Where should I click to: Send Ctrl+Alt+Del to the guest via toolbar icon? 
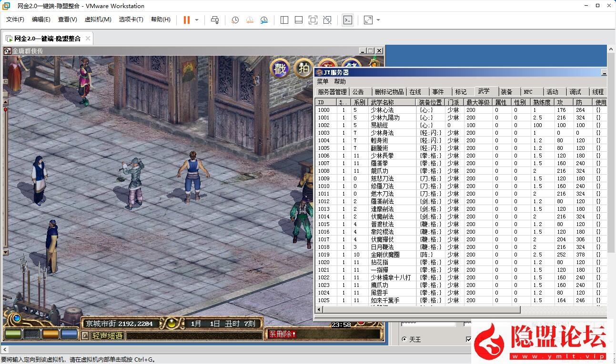coord(215,20)
